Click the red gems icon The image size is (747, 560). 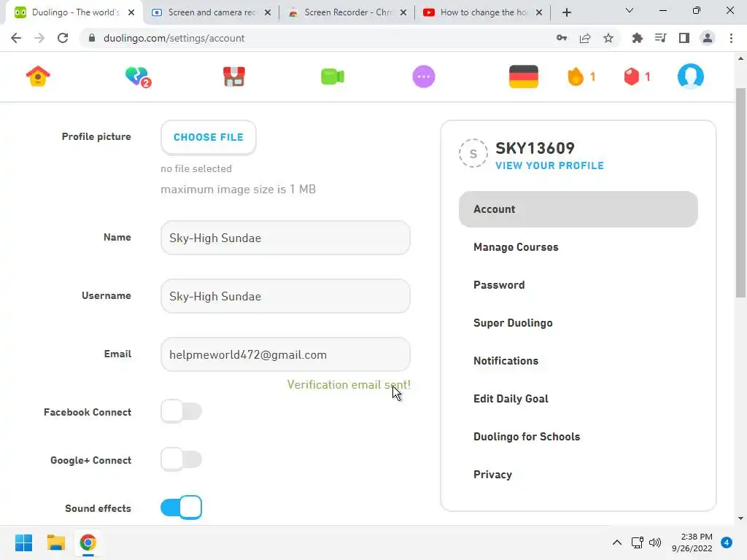tap(631, 76)
